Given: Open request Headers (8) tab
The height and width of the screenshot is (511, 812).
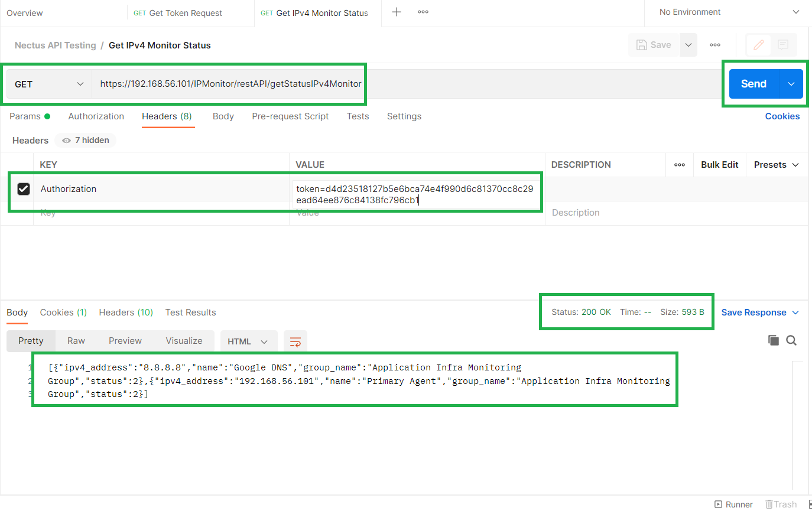Looking at the screenshot, I should pos(167,116).
